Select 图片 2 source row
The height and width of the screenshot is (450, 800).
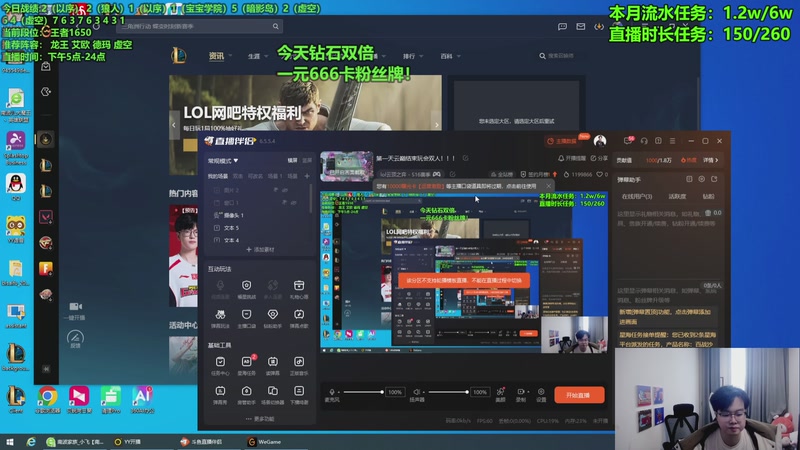(260, 190)
